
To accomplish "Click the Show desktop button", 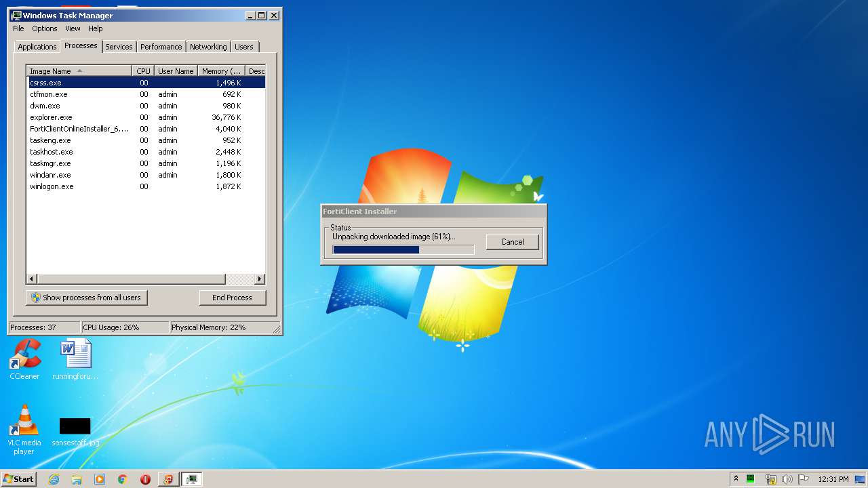I will 861,479.
